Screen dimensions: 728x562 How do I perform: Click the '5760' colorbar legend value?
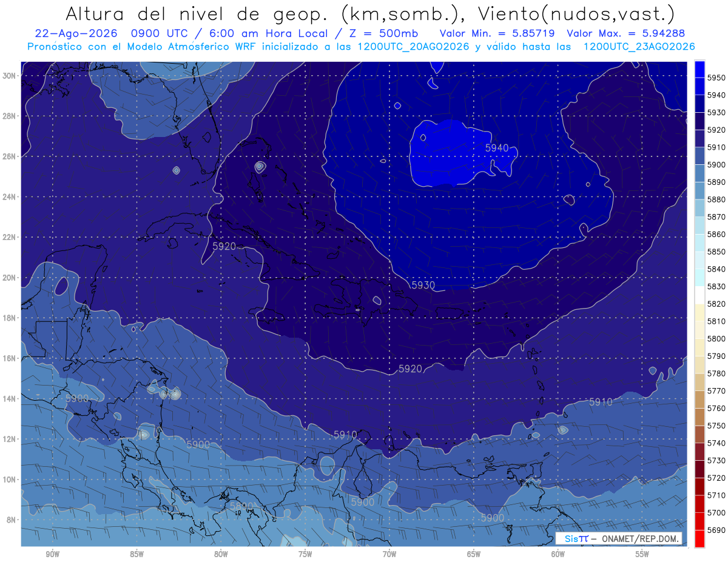coord(716,408)
